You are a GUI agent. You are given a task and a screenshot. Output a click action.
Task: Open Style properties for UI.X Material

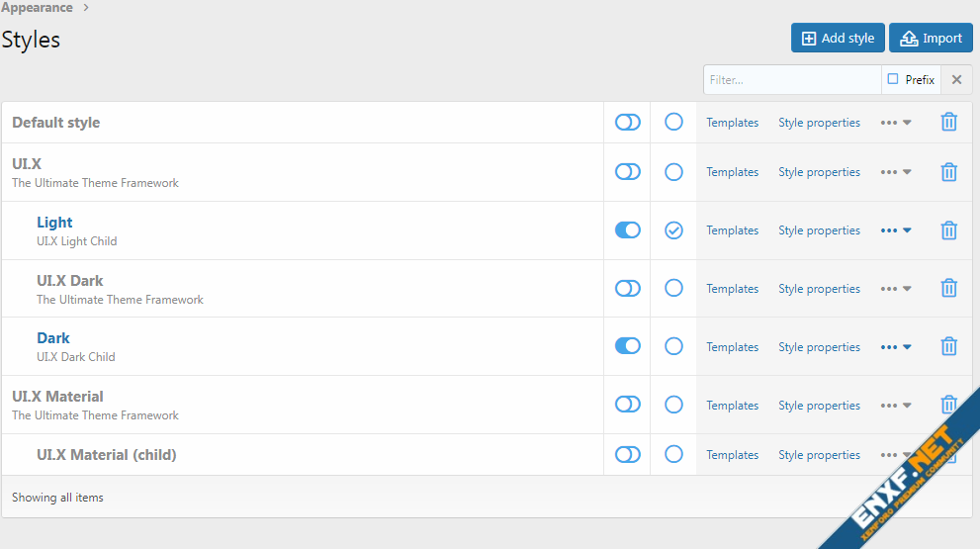click(x=819, y=406)
